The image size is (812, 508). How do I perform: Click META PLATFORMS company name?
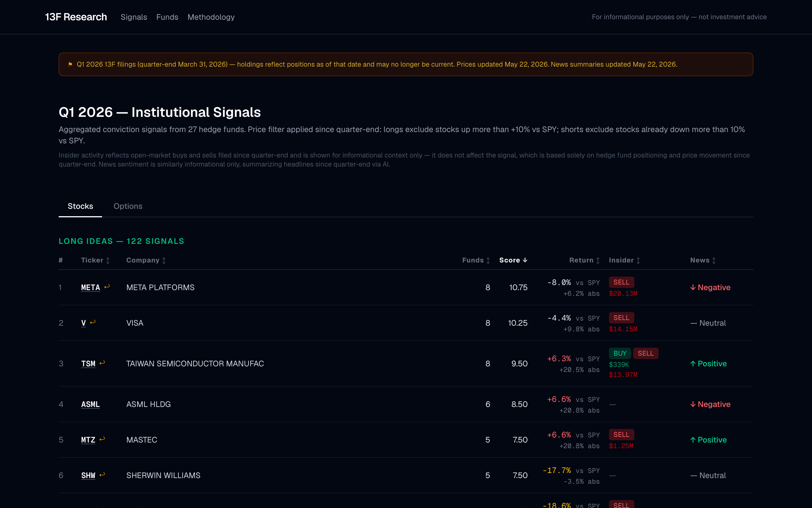pos(160,288)
